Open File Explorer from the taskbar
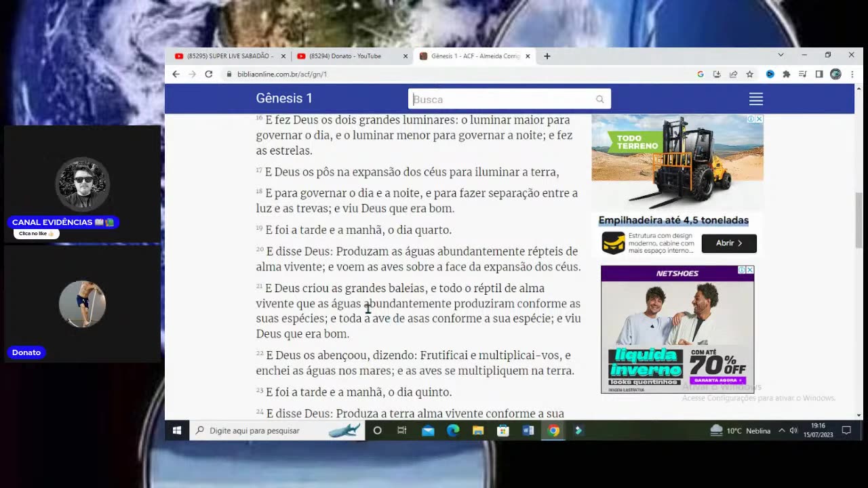Image resolution: width=868 pixels, height=488 pixels. [x=478, y=430]
